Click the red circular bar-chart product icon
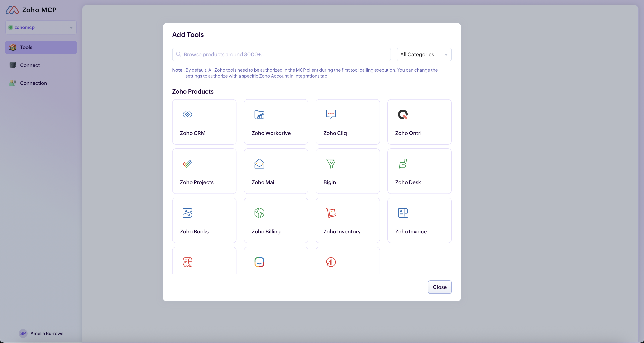 [331, 262]
